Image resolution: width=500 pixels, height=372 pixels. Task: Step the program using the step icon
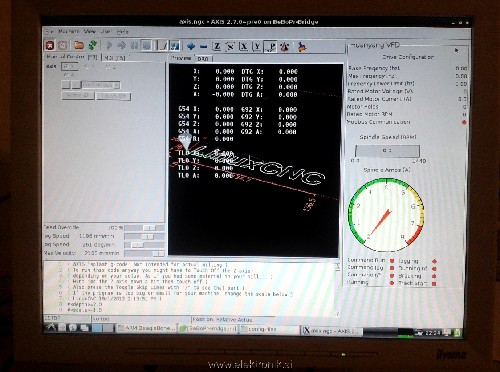121,45
